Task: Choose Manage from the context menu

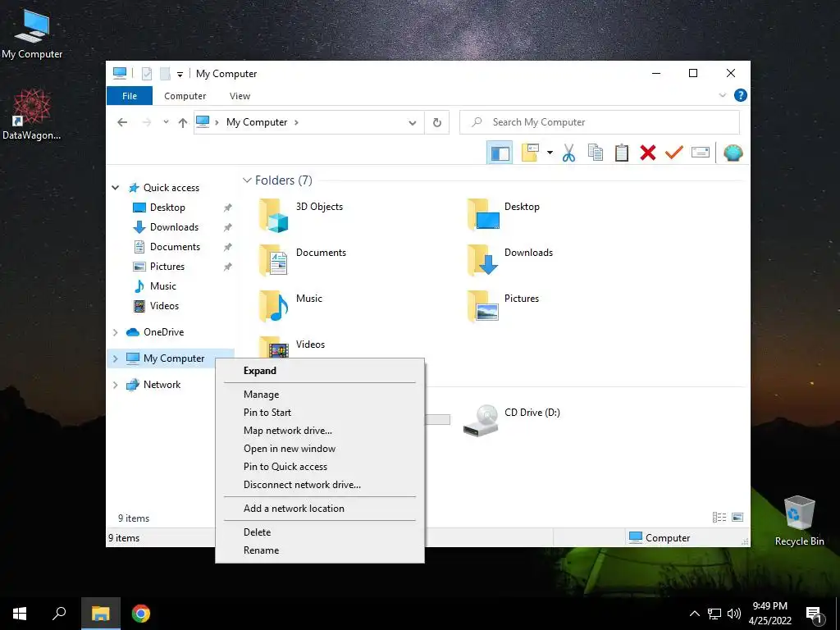Action: [x=320, y=395]
